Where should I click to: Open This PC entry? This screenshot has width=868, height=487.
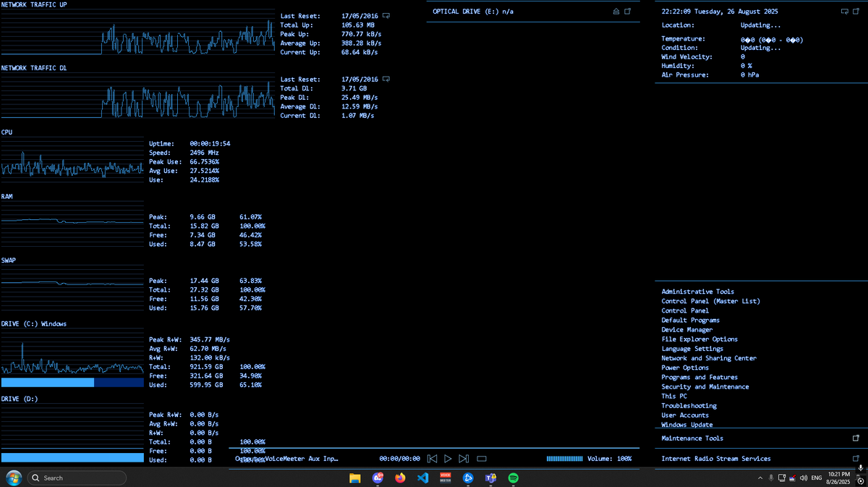pos(674,396)
